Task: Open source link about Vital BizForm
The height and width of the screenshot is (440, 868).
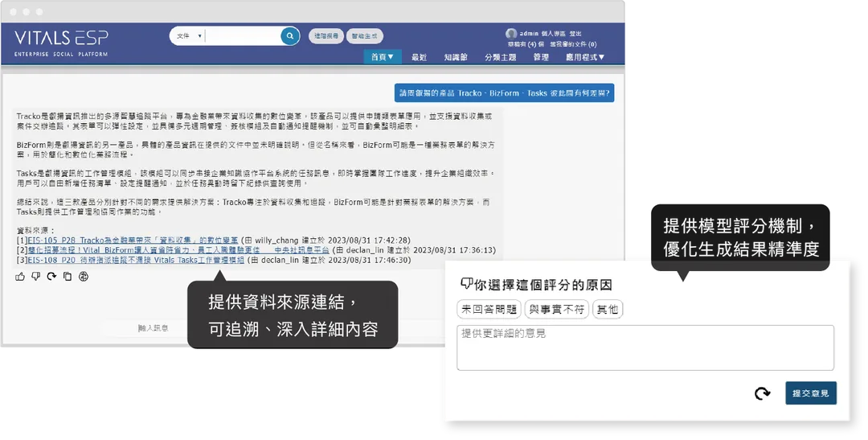Action: 178,250
